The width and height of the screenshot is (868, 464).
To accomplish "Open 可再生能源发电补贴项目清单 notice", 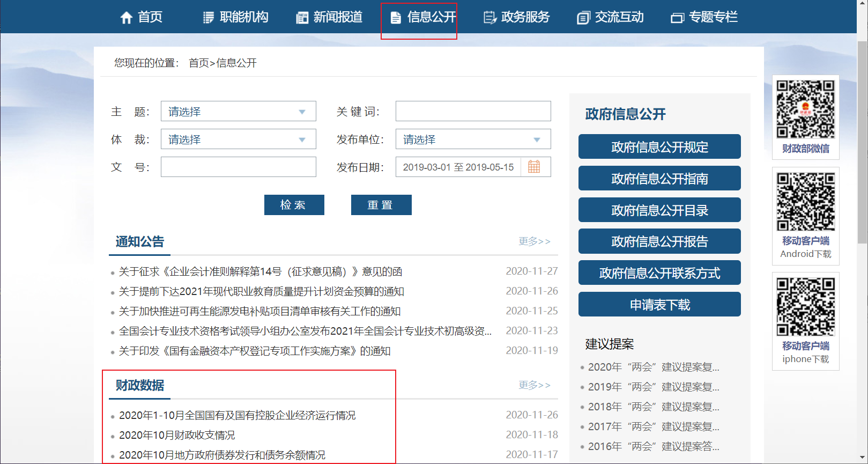I will point(259,311).
